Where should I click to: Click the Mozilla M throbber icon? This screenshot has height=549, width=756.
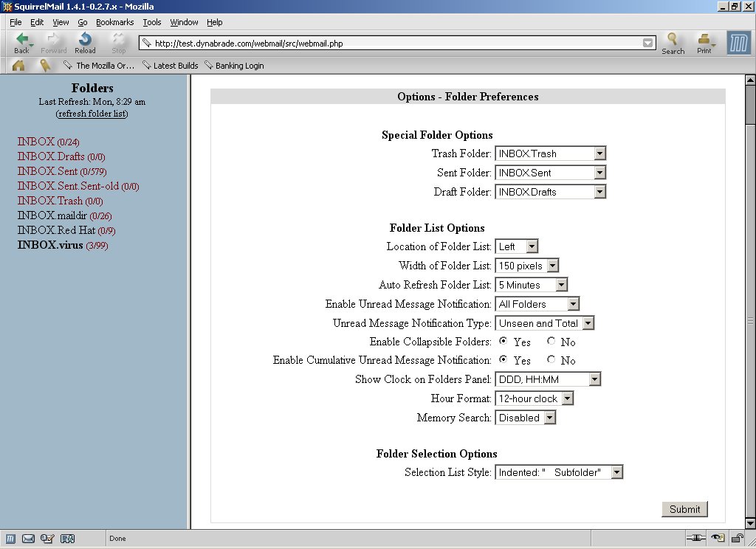(738, 43)
